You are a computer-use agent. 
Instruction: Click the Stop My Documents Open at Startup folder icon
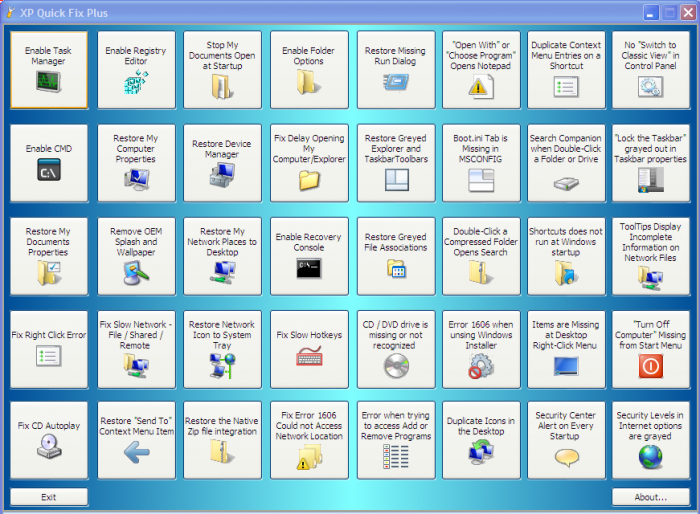click(222, 87)
